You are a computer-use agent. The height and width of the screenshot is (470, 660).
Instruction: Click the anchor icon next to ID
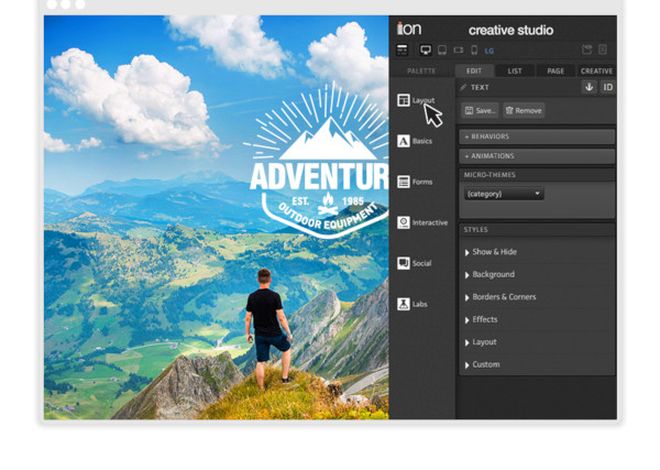tap(589, 87)
